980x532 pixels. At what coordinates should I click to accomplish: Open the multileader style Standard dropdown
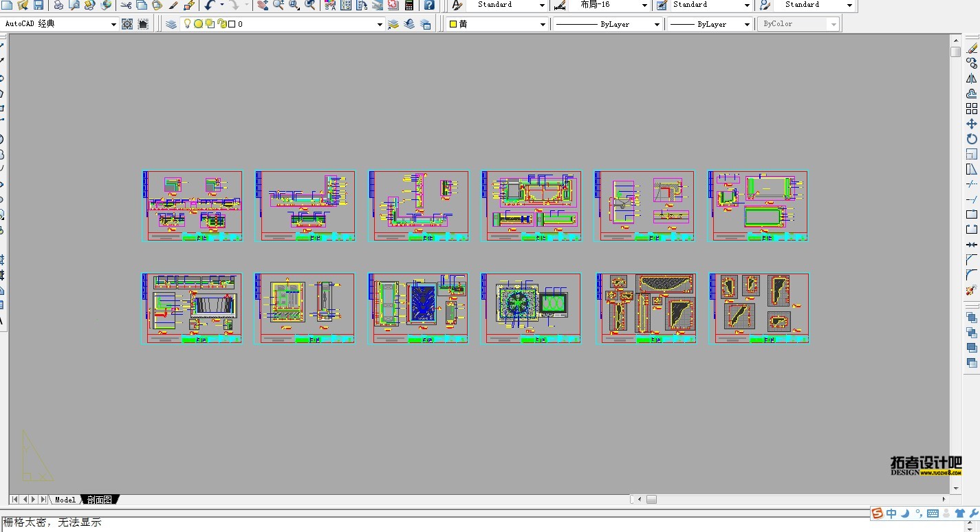[x=814, y=5]
